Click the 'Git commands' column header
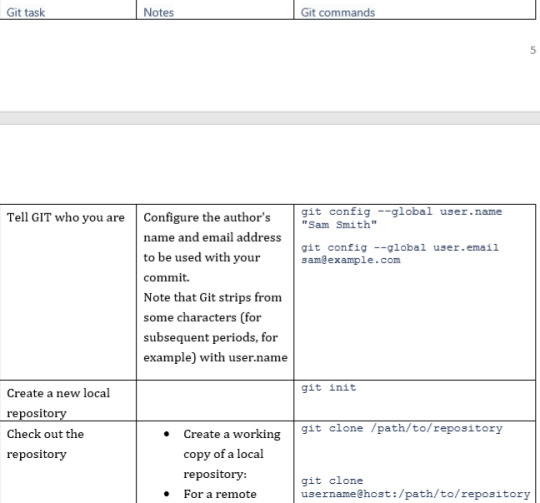Image resolution: width=540 pixels, height=503 pixels. (x=338, y=12)
